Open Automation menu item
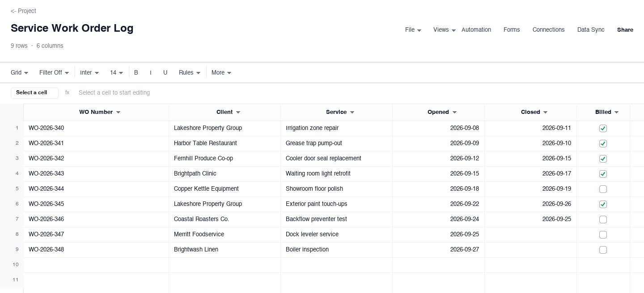Viewport: 644px width, 293px height. [x=476, y=30]
